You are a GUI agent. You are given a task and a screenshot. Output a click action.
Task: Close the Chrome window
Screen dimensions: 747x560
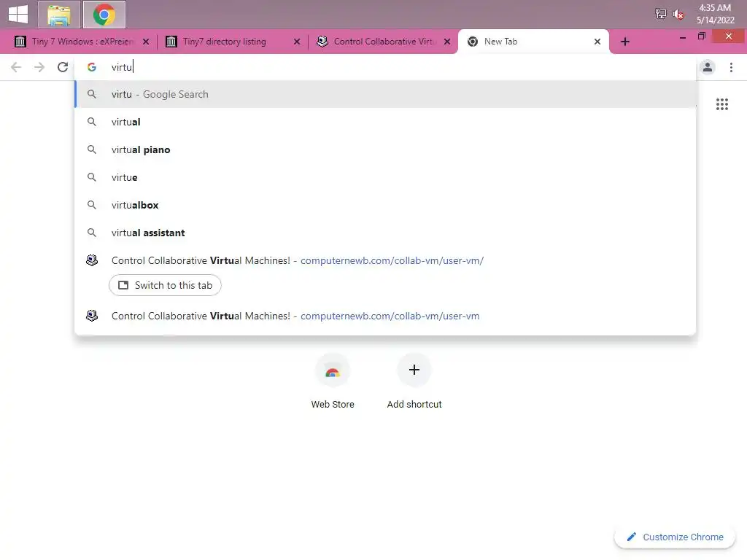point(729,36)
